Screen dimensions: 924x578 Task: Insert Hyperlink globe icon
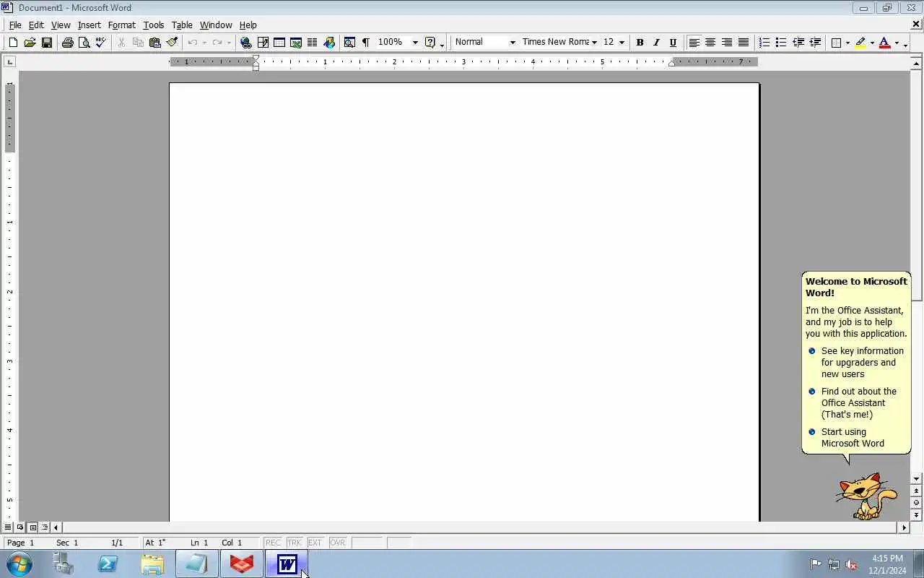point(245,43)
